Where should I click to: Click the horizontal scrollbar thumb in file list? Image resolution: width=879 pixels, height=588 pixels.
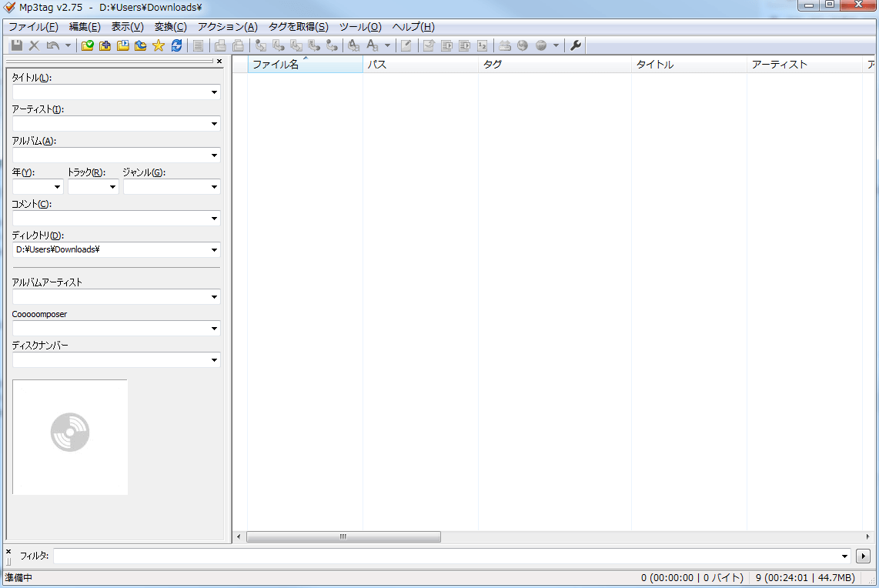[x=343, y=536]
